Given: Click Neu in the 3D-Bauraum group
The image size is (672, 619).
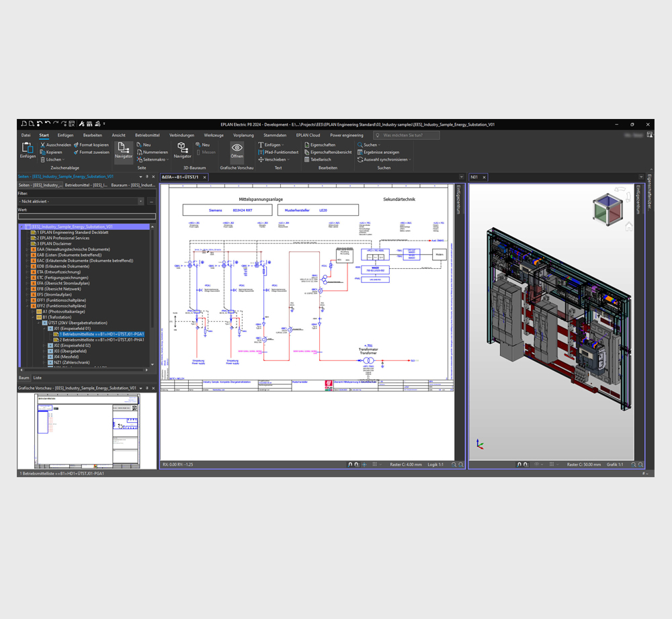Looking at the screenshot, I should (203, 145).
